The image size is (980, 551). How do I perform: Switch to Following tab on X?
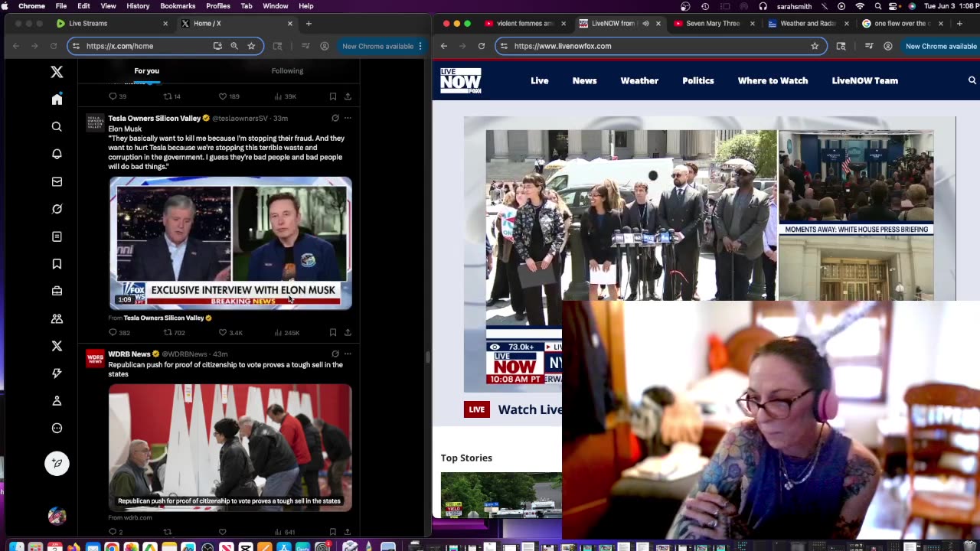(287, 70)
